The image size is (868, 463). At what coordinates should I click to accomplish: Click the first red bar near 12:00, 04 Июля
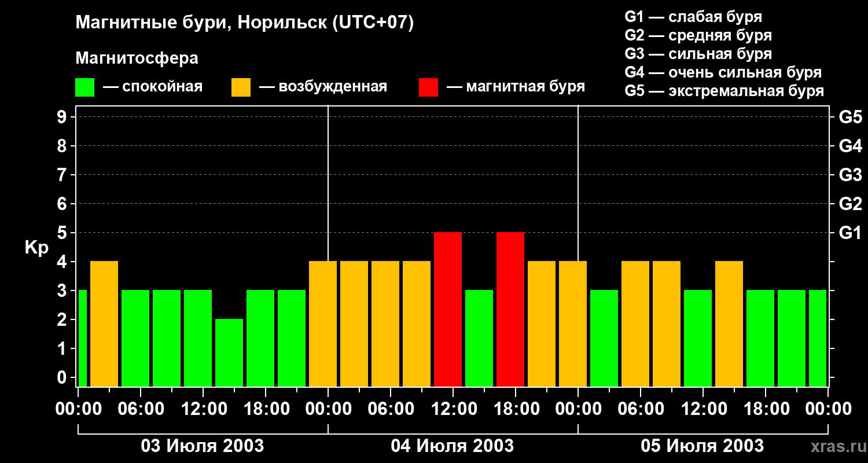[448, 309]
